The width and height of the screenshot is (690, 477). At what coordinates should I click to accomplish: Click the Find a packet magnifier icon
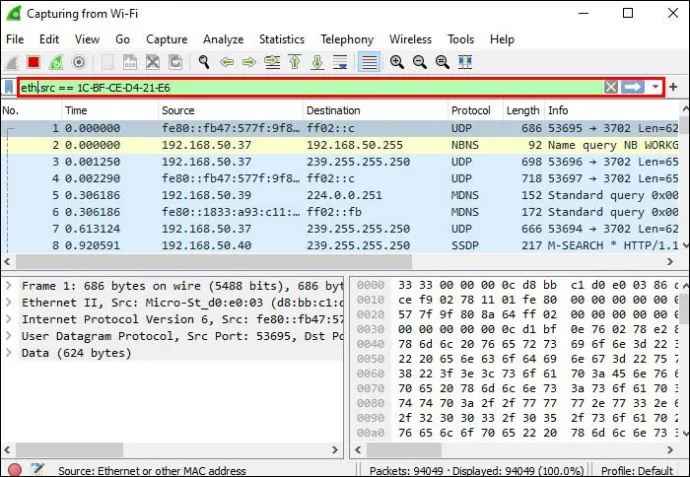204,62
